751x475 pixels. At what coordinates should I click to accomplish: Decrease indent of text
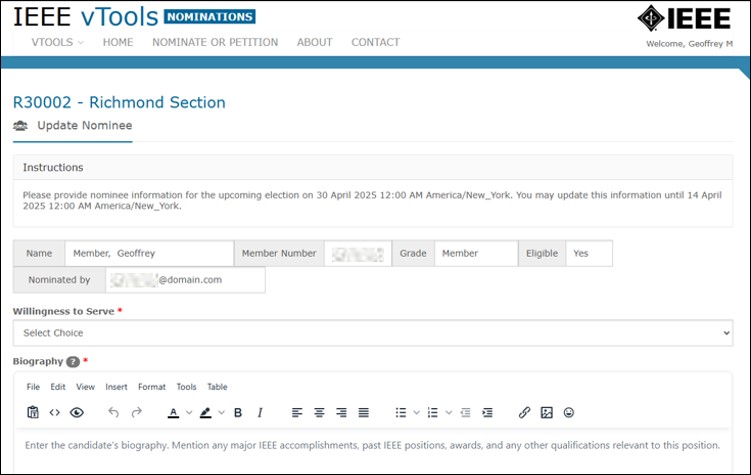[465, 412]
